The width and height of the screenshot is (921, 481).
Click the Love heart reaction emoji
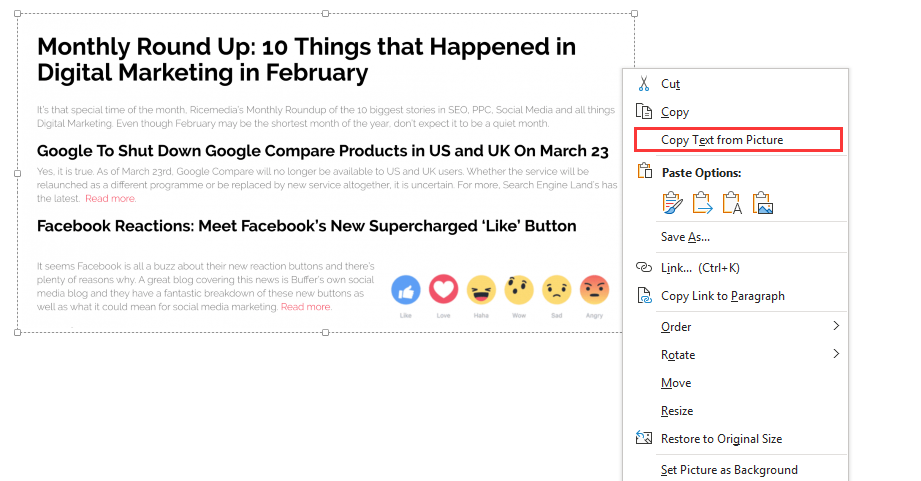443,290
